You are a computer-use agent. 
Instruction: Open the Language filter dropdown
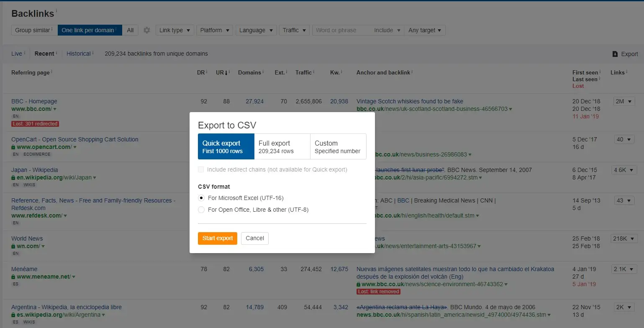256,30
